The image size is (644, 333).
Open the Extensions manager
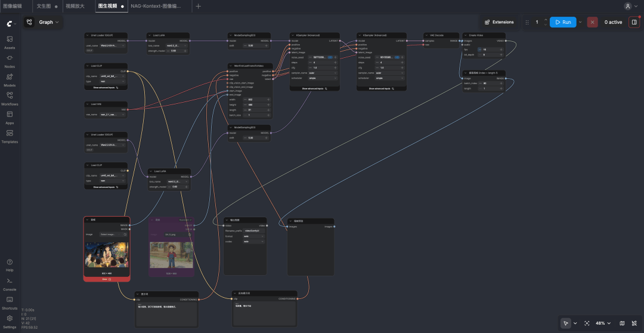499,22
